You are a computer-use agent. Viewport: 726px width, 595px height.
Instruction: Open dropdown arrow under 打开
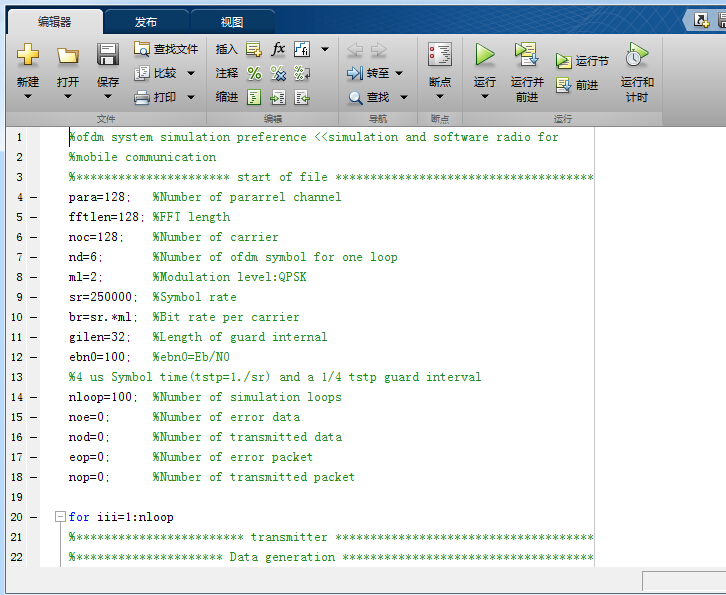[x=68, y=96]
